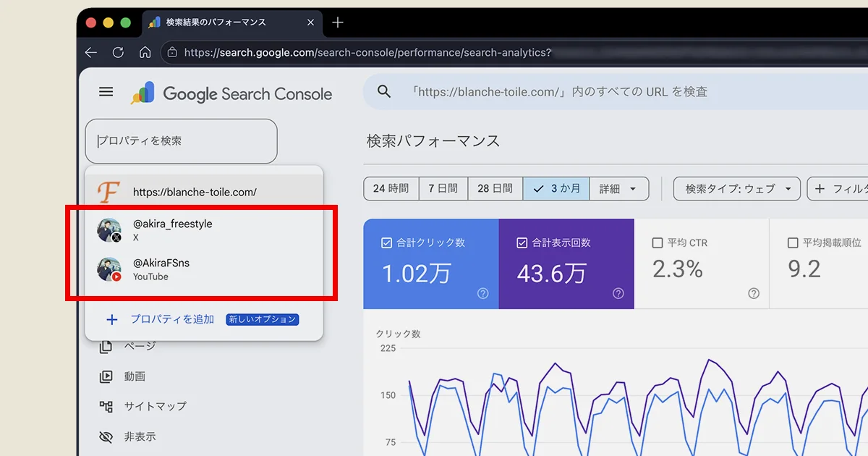Click the @AkiraFSns YouTube avatar
This screenshot has width=868, height=456.
click(x=109, y=269)
